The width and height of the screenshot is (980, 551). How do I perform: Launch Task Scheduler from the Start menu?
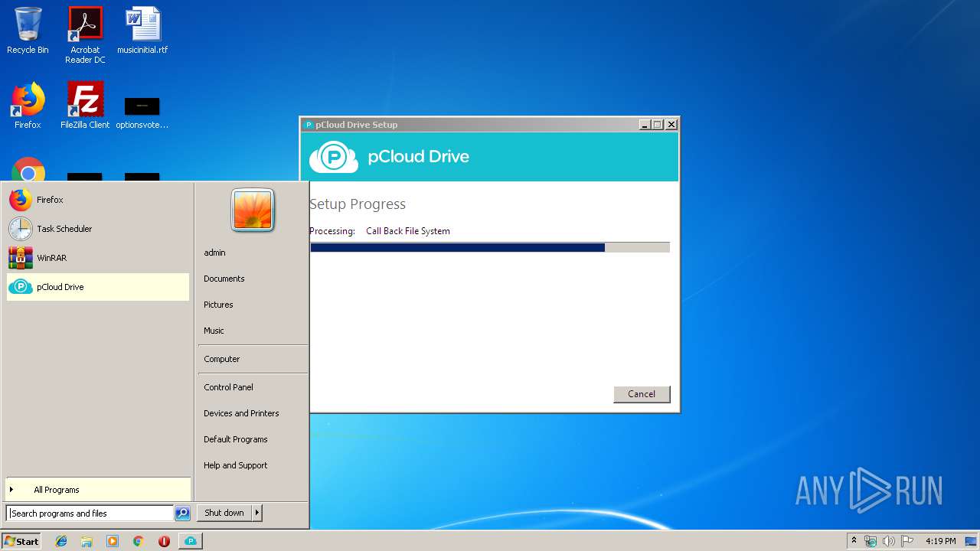point(98,229)
